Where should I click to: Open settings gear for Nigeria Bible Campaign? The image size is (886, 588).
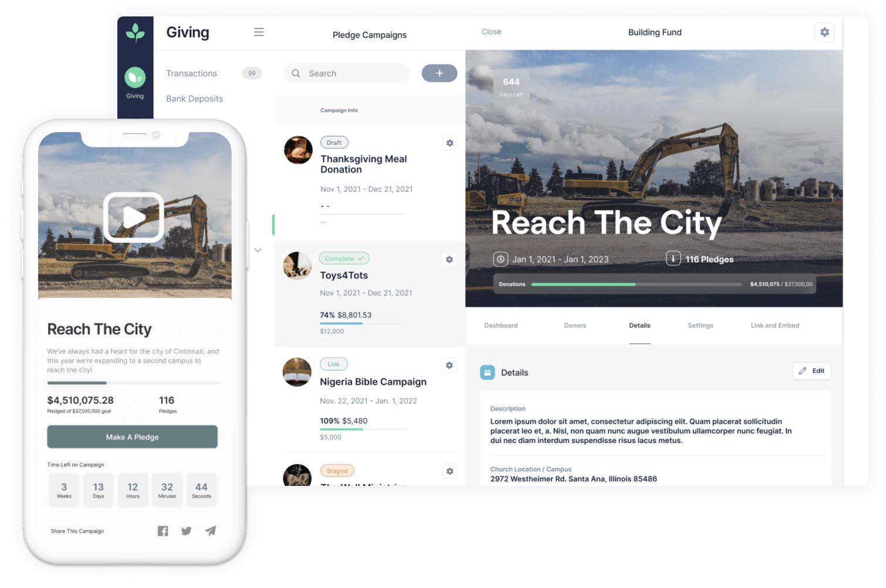(449, 366)
